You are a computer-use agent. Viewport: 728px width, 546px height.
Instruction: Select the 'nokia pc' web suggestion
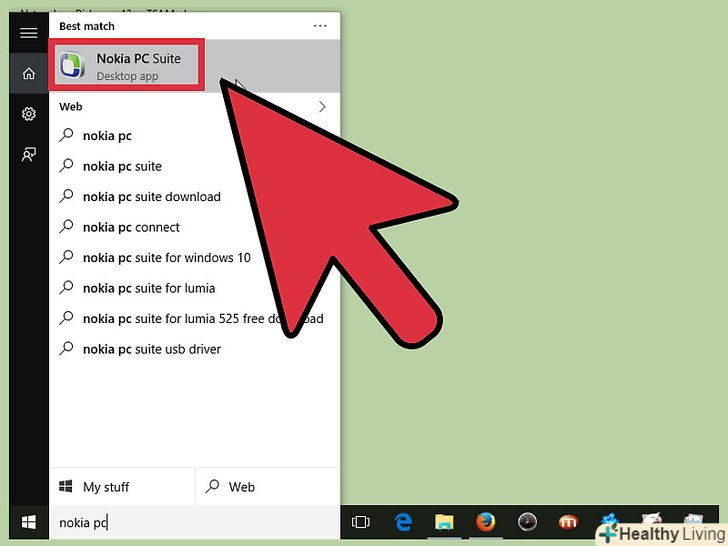pos(195,136)
